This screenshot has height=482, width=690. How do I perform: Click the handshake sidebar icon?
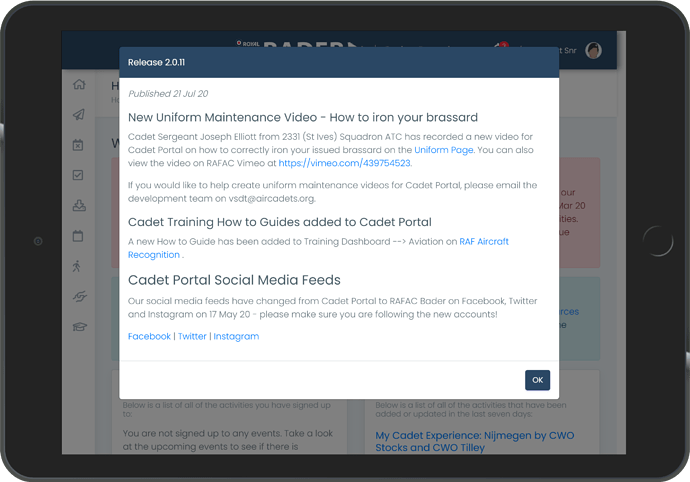(80, 296)
